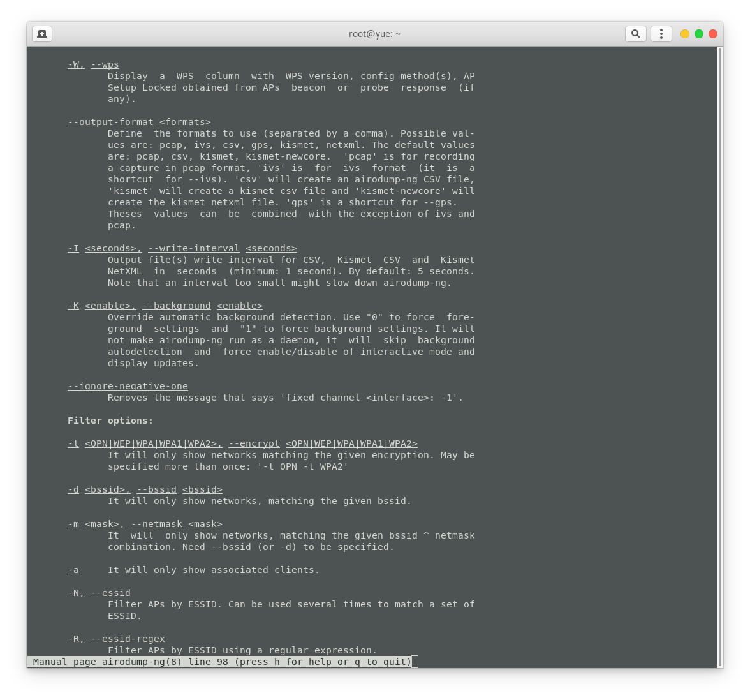Click the root@yue: ~ window title
Image resolution: width=750 pixels, height=700 pixels.
[x=374, y=34]
